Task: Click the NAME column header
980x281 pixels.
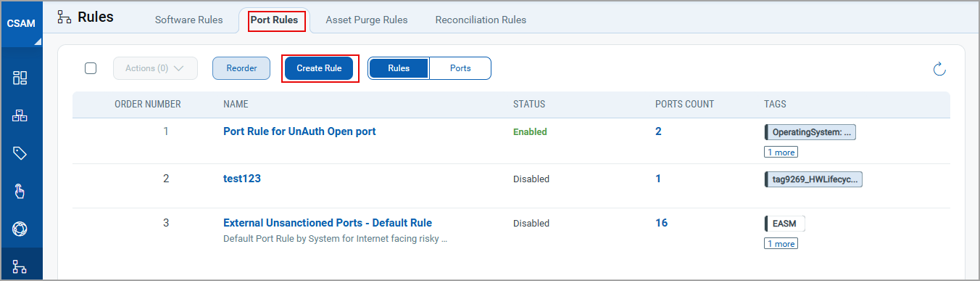Action: click(236, 105)
